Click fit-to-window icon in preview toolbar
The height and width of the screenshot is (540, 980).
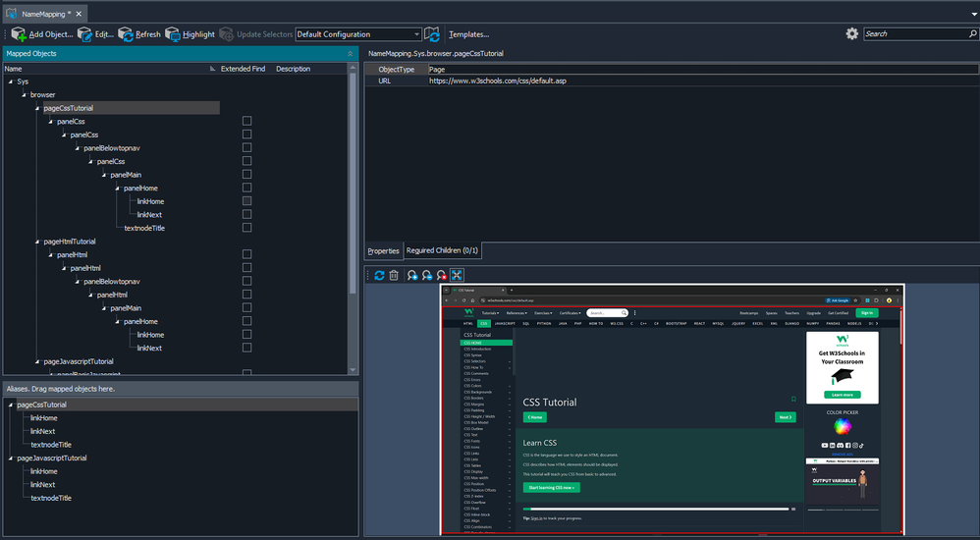coord(457,276)
